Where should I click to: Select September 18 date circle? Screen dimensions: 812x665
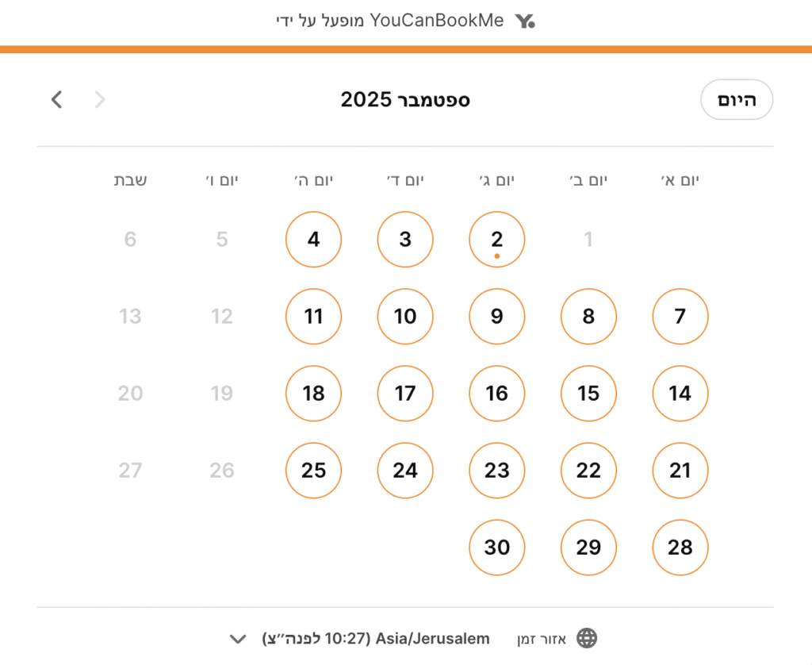tap(314, 394)
